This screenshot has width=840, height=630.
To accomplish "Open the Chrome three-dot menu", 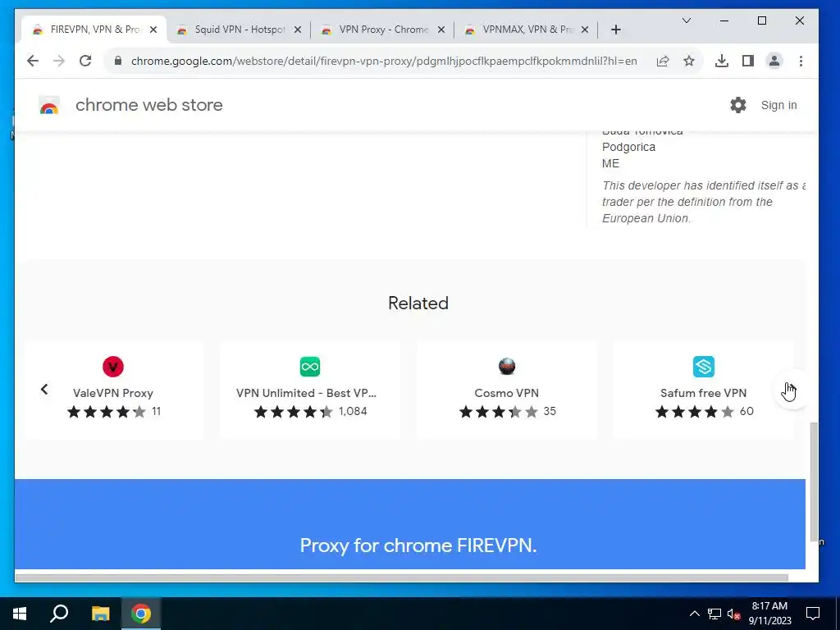I will pos(801,61).
